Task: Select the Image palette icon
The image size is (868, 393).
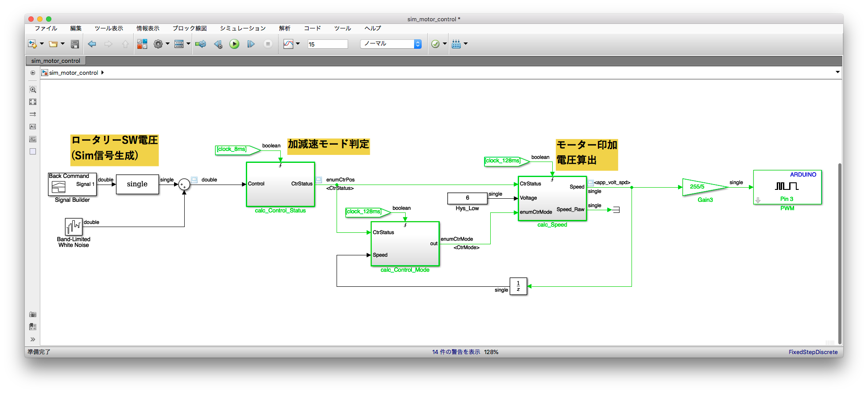Action: [33, 139]
